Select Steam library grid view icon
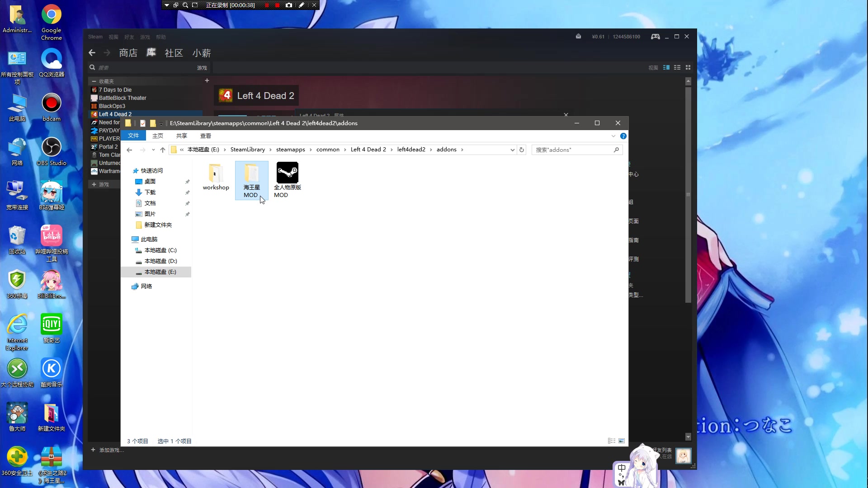This screenshot has height=488, width=868. (688, 68)
